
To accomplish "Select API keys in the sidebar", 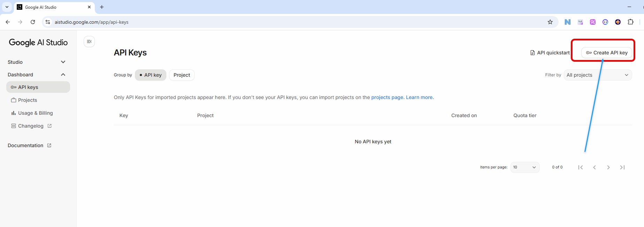I will click(38, 87).
